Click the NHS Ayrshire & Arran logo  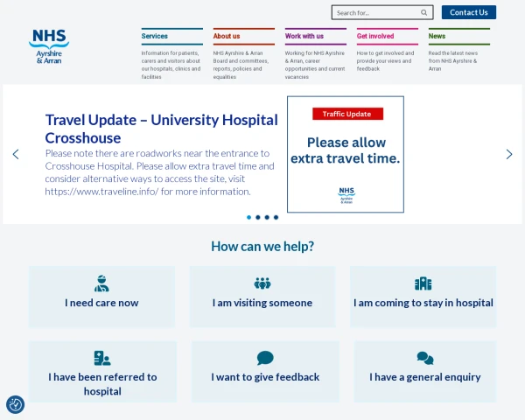[49, 46]
